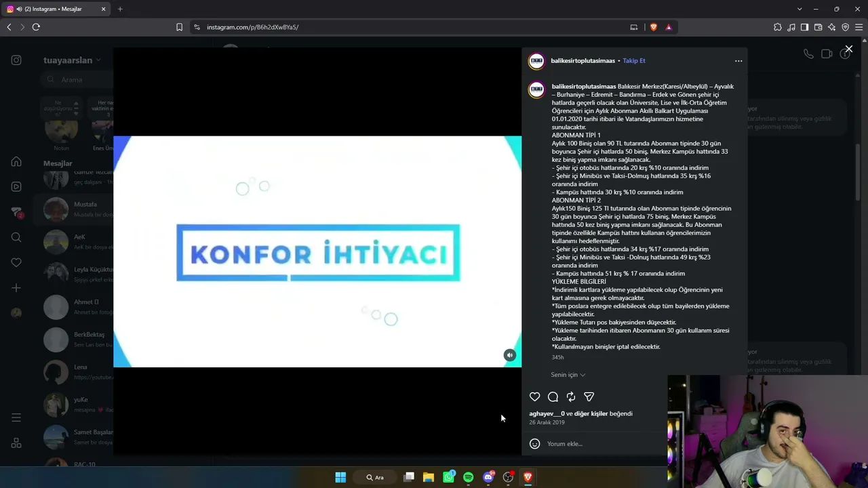Open WhatsApp from taskbar
This screenshot has height=488, width=868.
[x=448, y=477]
